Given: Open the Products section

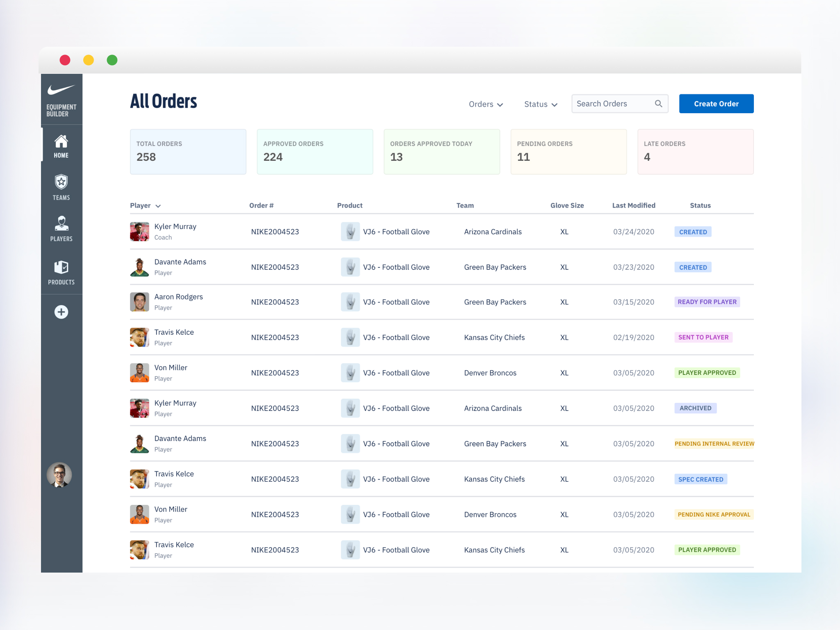Looking at the screenshot, I should [x=61, y=272].
